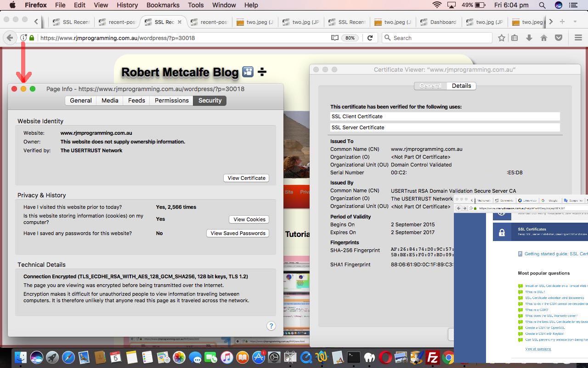Screen dimensions: 588x368
Task: Open Spotlight search in menu bar
Action: click(542, 5)
